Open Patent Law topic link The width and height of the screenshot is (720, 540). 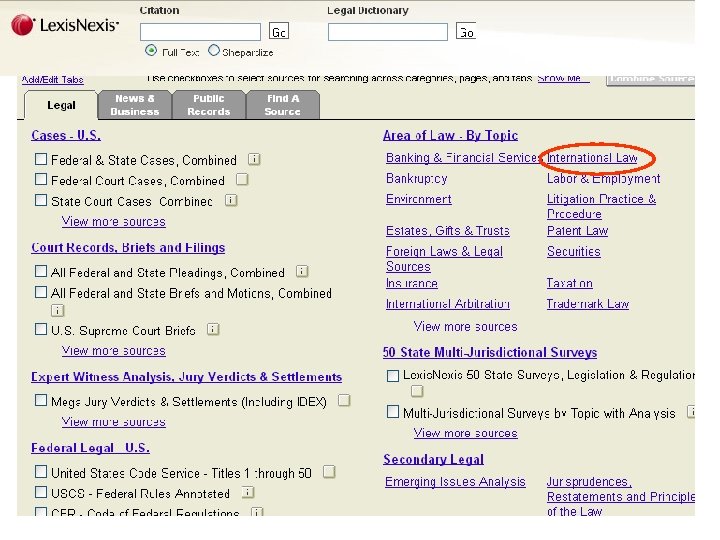577,231
